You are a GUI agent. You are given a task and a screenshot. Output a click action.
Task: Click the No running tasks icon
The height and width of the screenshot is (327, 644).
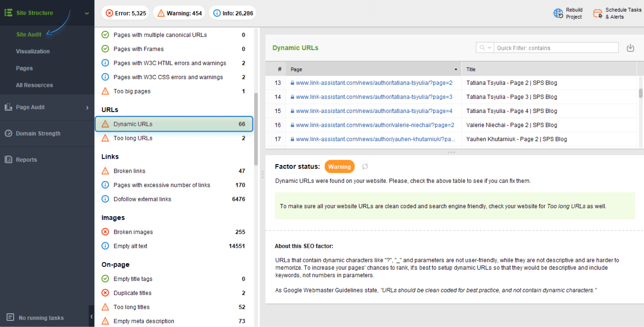pyautogui.click(x=10, y=317)
